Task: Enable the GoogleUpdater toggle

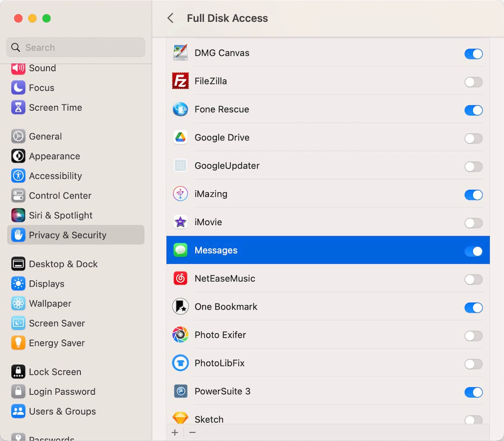Action: coord(473,166)
